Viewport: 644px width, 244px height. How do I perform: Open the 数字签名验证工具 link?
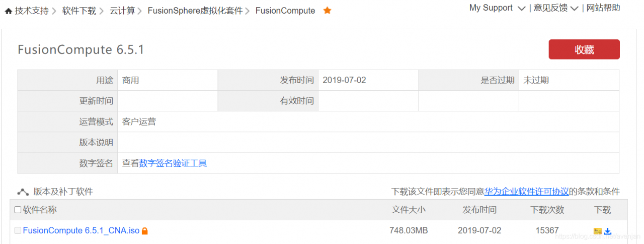[173, 163]
